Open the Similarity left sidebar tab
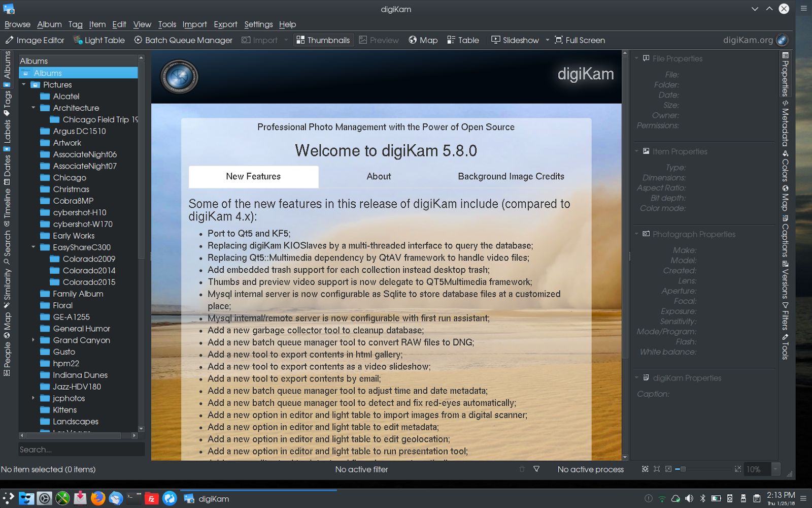The width and height of the screenshot is (812, 508). coord(7,288)
